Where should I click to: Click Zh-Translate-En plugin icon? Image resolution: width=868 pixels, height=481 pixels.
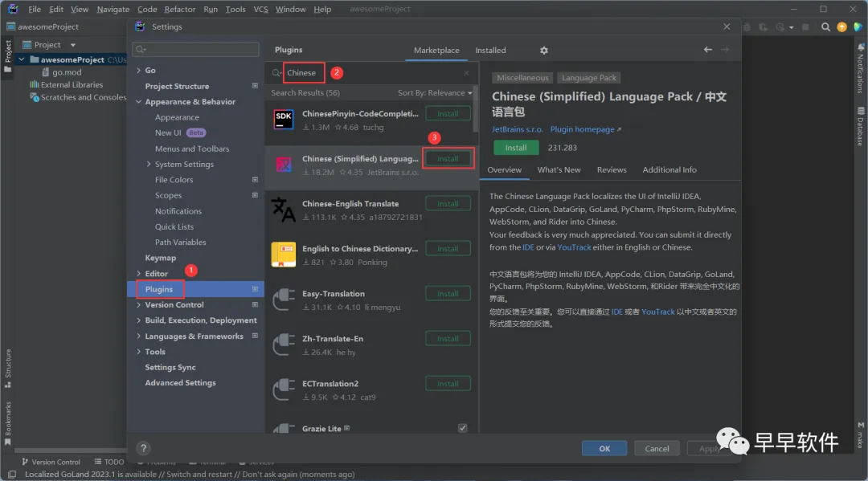[x=284, y=345]
